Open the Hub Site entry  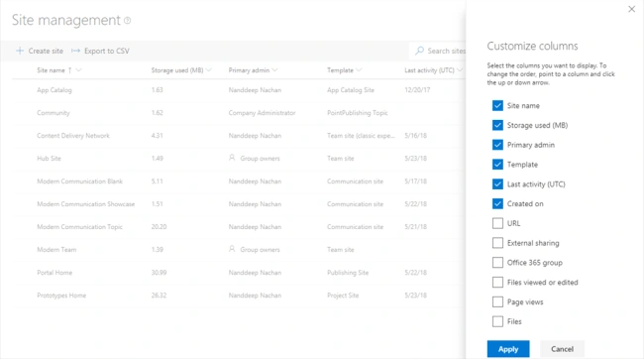(x=49, y=159)
